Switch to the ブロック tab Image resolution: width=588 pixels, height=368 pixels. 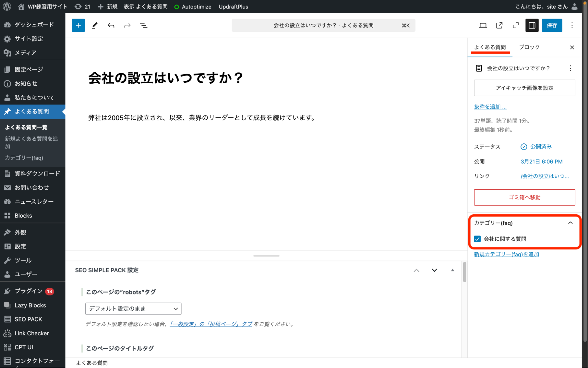(529, 47)
